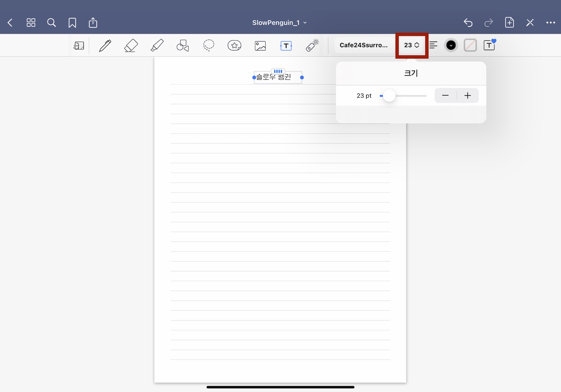
Task: Bookmark the current page
Action: click(72, 23)
